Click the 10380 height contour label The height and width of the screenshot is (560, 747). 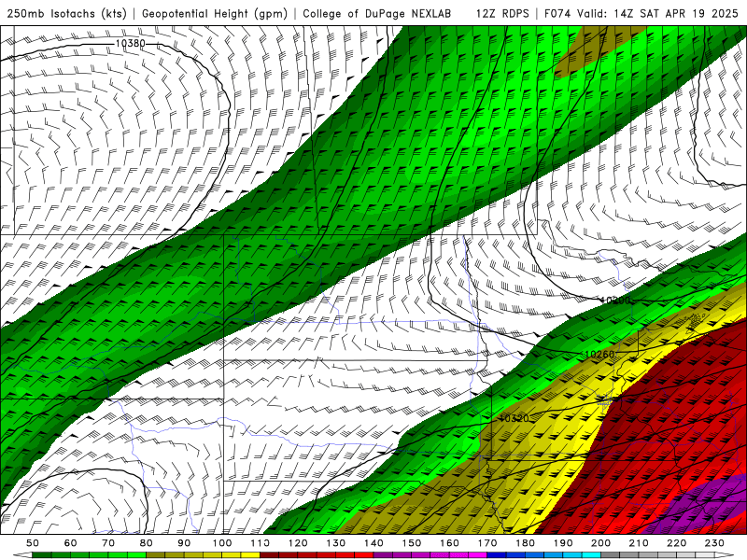(130, 43)
